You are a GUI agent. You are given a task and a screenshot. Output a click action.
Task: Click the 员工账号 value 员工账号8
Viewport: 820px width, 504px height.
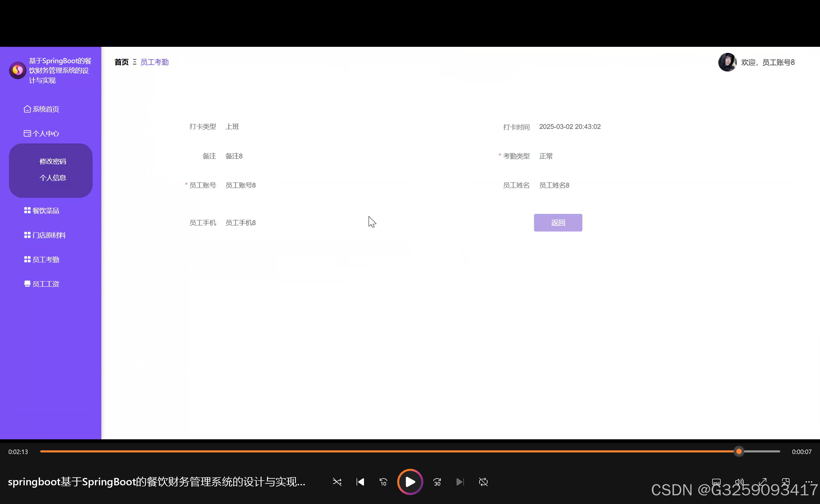click(x=241, y=185)
